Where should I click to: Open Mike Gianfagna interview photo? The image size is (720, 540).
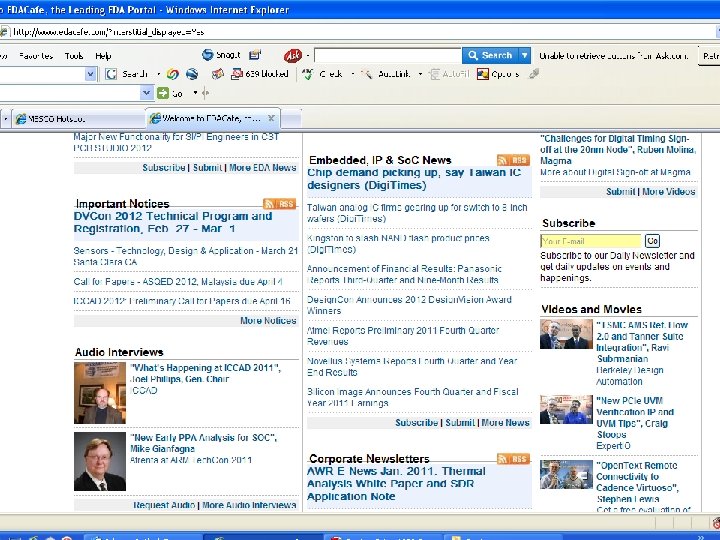point(100,461)
